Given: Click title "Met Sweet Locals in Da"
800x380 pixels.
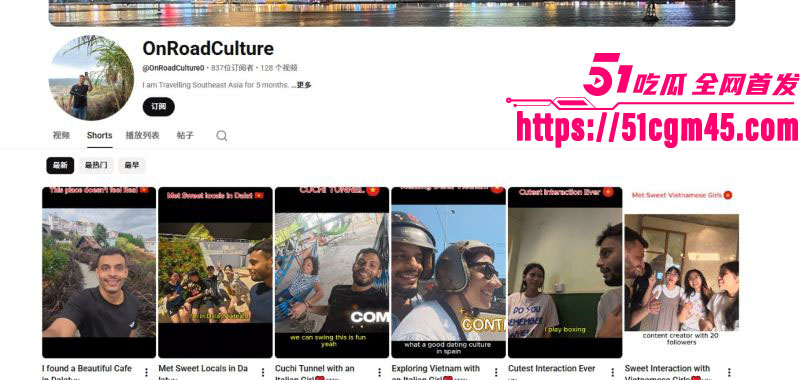Looking at the screenshot, I should (x=203, y=368).
